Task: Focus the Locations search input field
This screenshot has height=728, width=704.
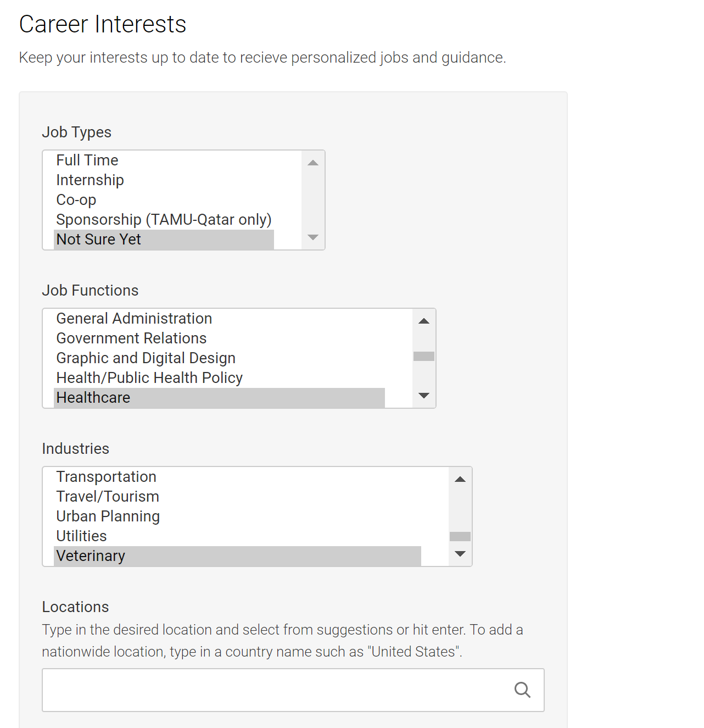Action: [x=277, y=690]
